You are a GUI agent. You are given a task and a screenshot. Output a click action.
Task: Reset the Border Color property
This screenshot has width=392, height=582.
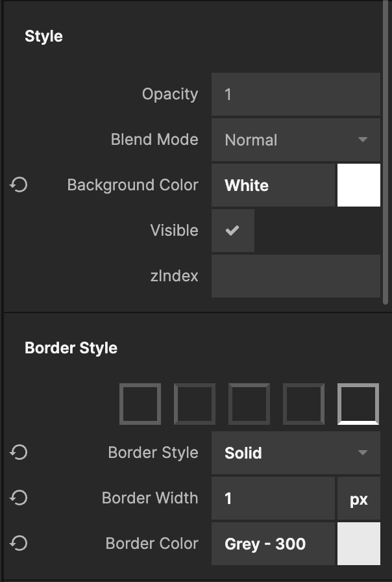tap(19, 544)
